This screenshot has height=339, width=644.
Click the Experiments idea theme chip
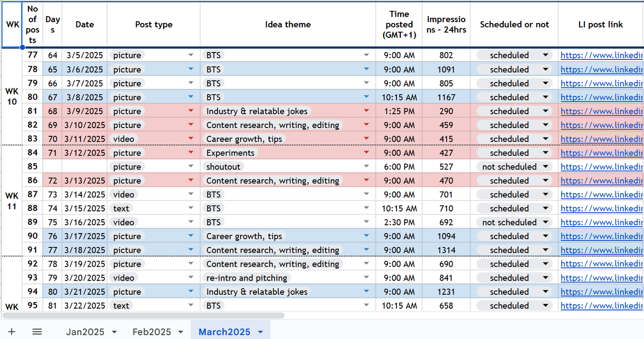pyautogui.click(x=230, y=153)
